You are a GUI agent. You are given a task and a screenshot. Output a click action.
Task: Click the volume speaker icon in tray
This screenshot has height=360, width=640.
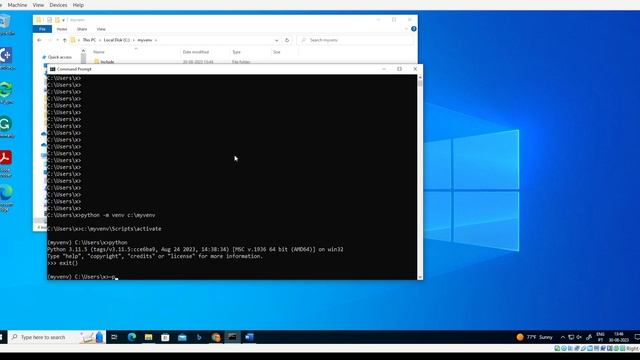(579, 337)
